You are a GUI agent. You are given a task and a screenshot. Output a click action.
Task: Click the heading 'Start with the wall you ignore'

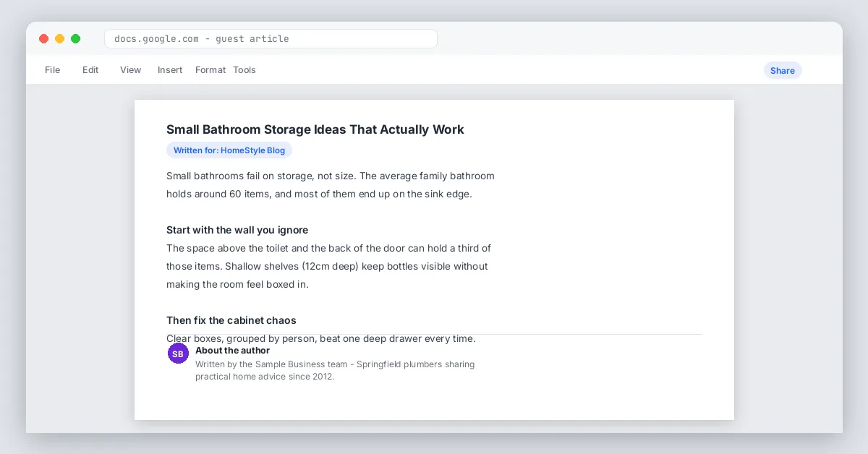tap(237, 230)
